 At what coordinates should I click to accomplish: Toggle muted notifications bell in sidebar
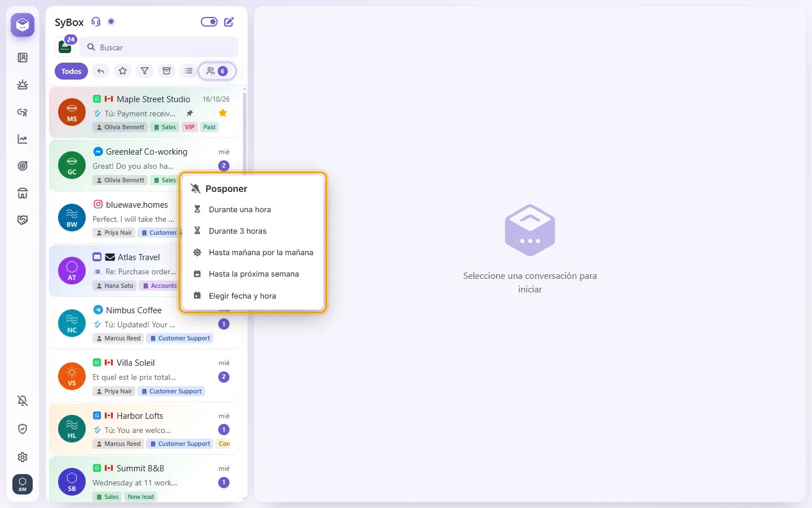tap(23, 401)
